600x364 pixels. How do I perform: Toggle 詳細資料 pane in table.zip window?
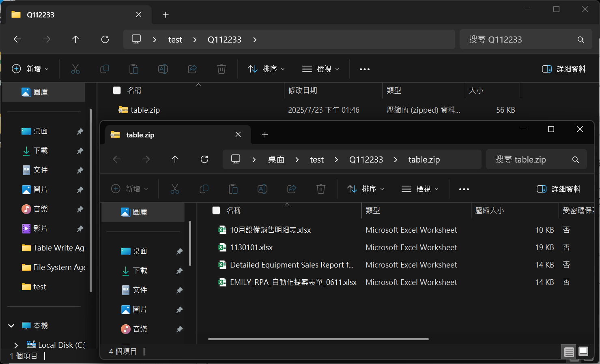[x=558, y=189]
